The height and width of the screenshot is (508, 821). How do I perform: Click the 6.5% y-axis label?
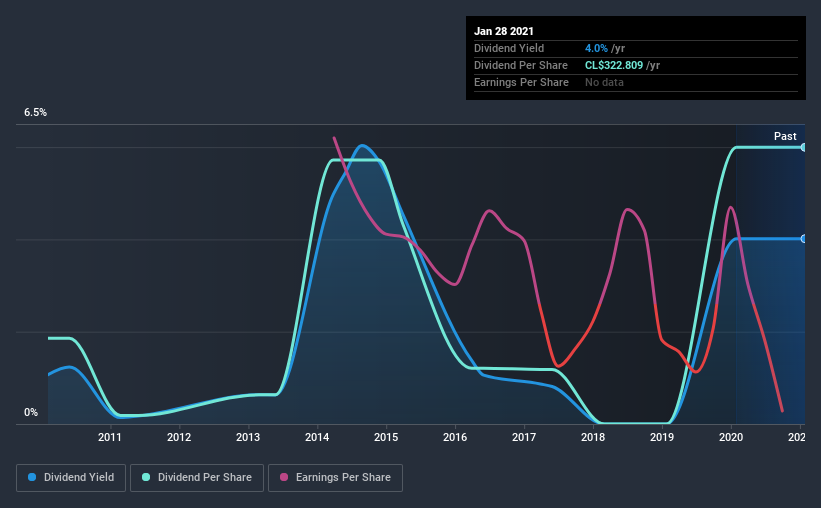coord(35,113)
